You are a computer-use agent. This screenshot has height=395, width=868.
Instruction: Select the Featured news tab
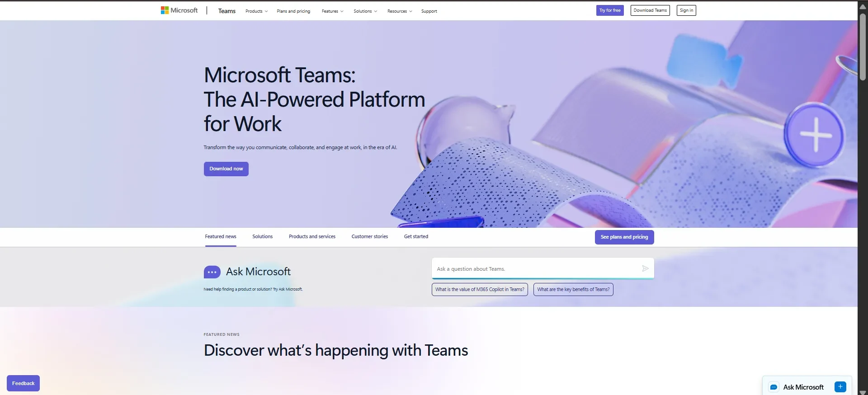click(x=221, y=237)
